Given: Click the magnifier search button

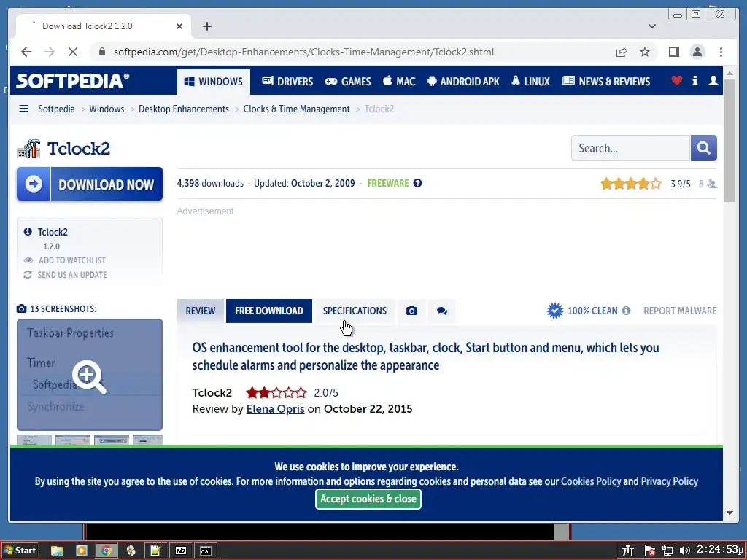Looking at the screenshot, I should point(704,148).
